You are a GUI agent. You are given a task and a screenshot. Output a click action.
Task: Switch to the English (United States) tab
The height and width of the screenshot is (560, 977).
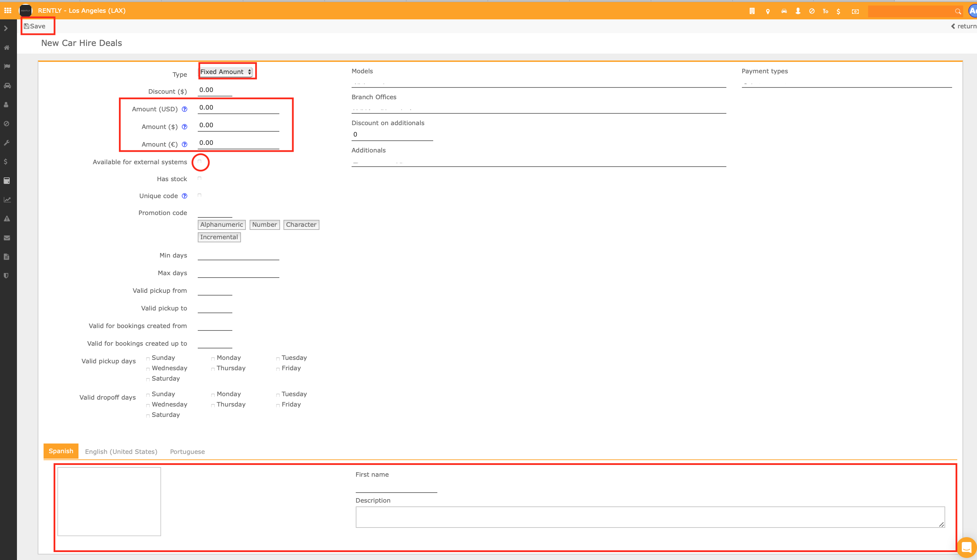click(x=121, y=451)
